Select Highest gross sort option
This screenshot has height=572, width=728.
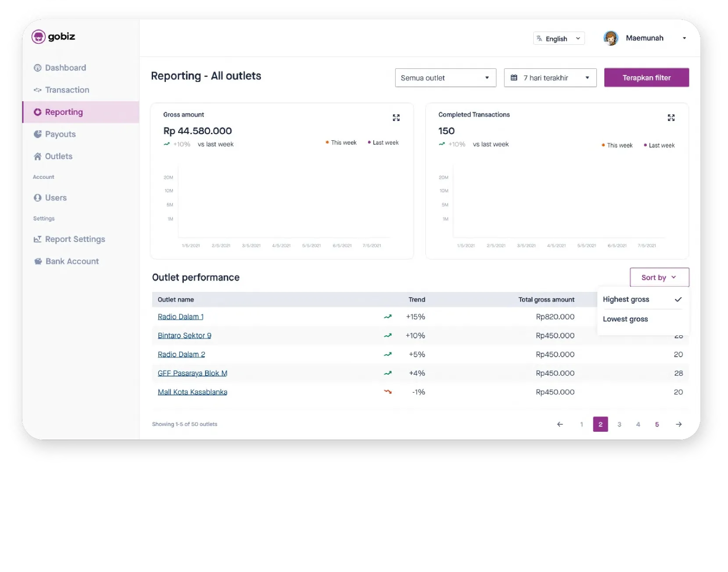[x=626, y=299]
